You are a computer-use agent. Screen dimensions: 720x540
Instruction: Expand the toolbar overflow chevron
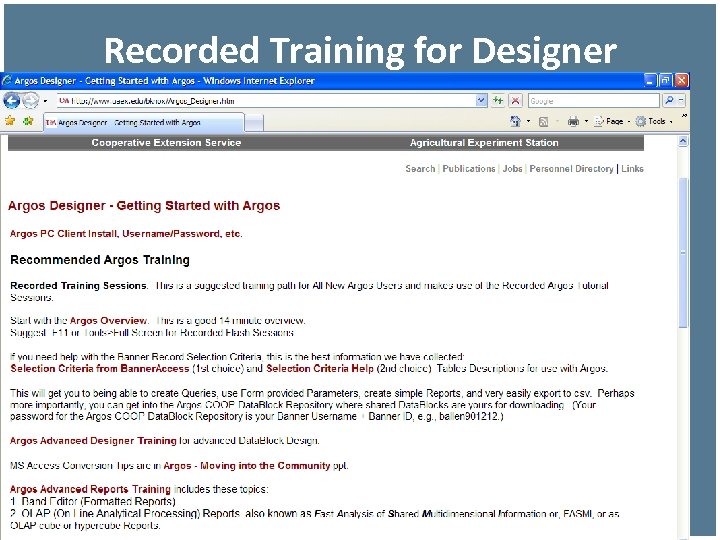tap(684, 117)
